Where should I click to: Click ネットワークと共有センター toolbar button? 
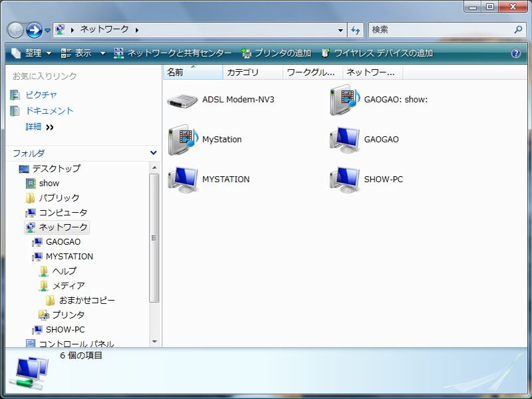[x=172, y=53]
